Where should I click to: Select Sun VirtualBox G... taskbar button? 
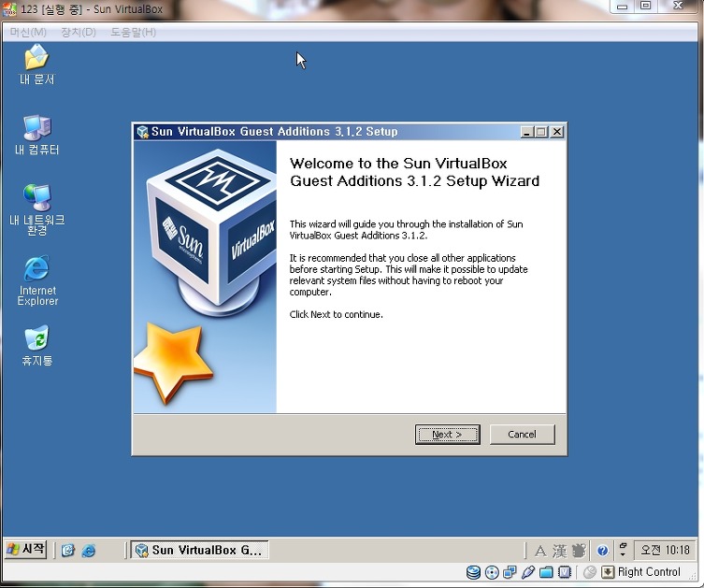(199, 550)
